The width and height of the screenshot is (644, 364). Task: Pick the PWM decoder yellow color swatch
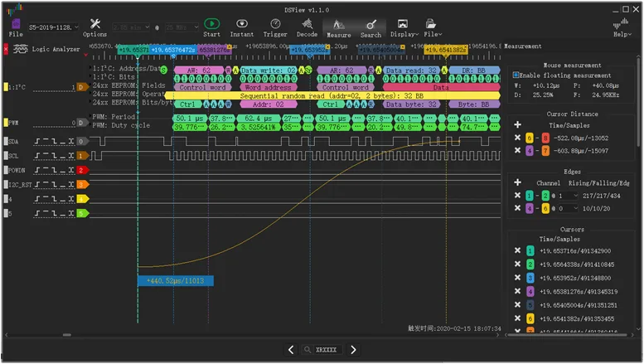6,123
